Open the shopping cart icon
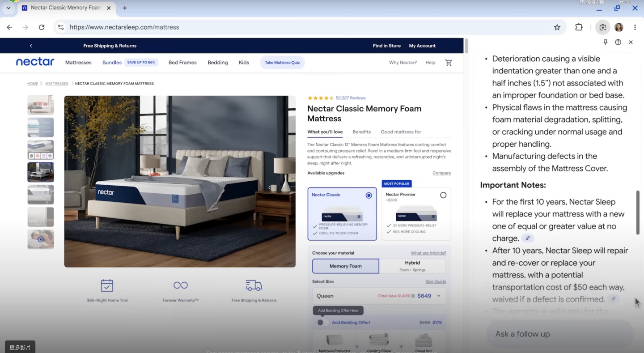This screenshot has width=644, height=353. (x=449, y=63)
